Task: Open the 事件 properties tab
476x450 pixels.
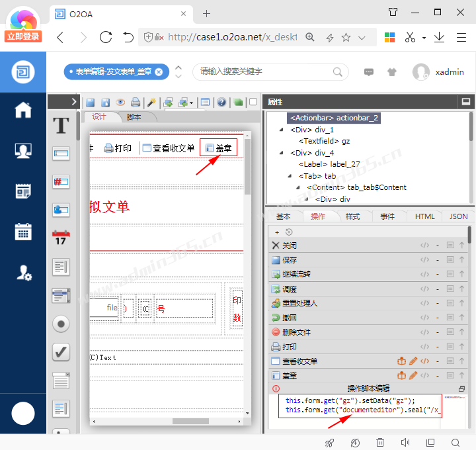Action: (x=387, y=216)
